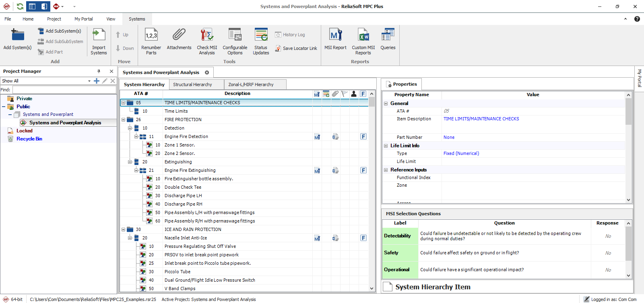Open Custom MSI Reports
This screenshot has height=303, width=644.
(x=363, y=35)
